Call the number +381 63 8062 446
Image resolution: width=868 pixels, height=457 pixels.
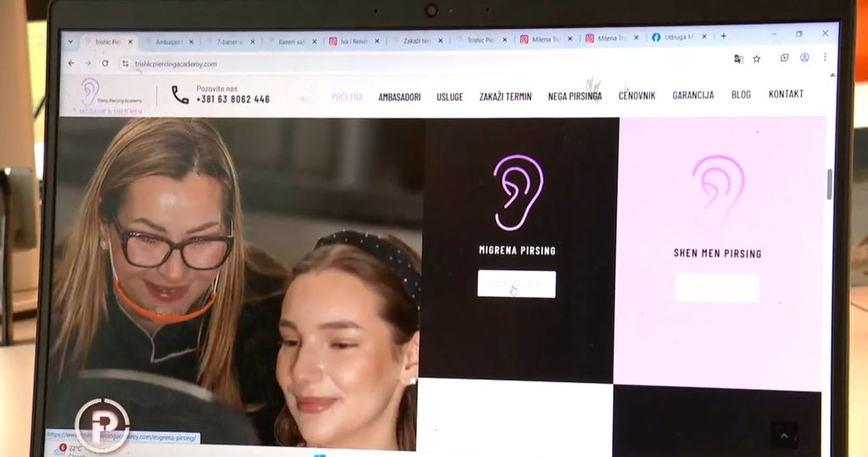(x=232, y=99)
